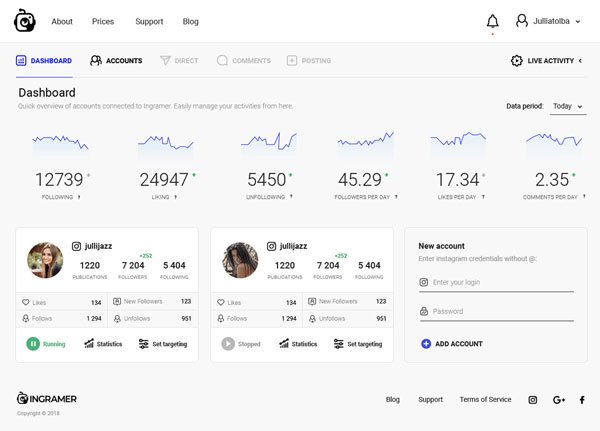Start the Stopped second jullijazz account
600x431 pixels.
coord(228,344)
